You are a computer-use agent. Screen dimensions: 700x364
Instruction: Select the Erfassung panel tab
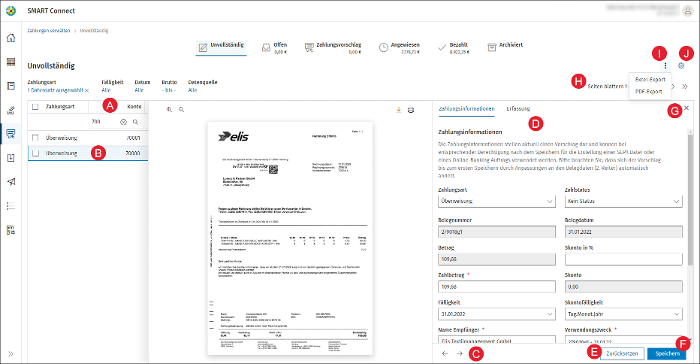(x=518, y=109)
